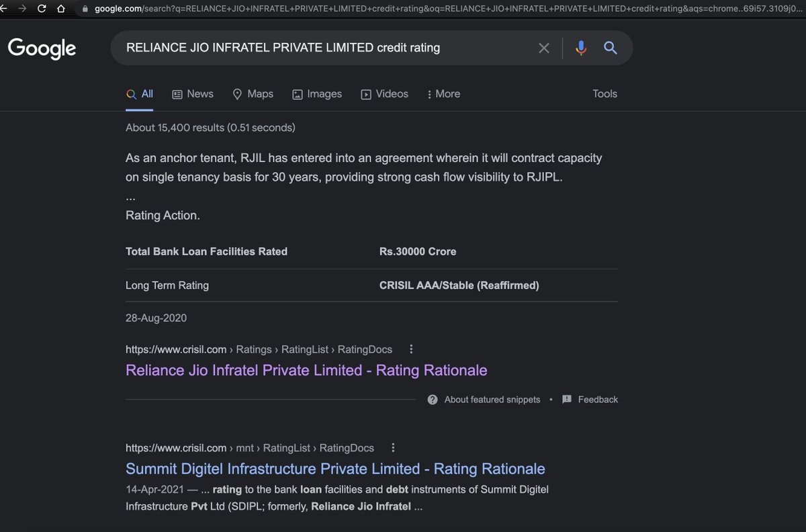Select CRISIL AAA/Stable (Reaffirmed) rating cell
Viewport: 806px width, 532px height.
(459, 285)
